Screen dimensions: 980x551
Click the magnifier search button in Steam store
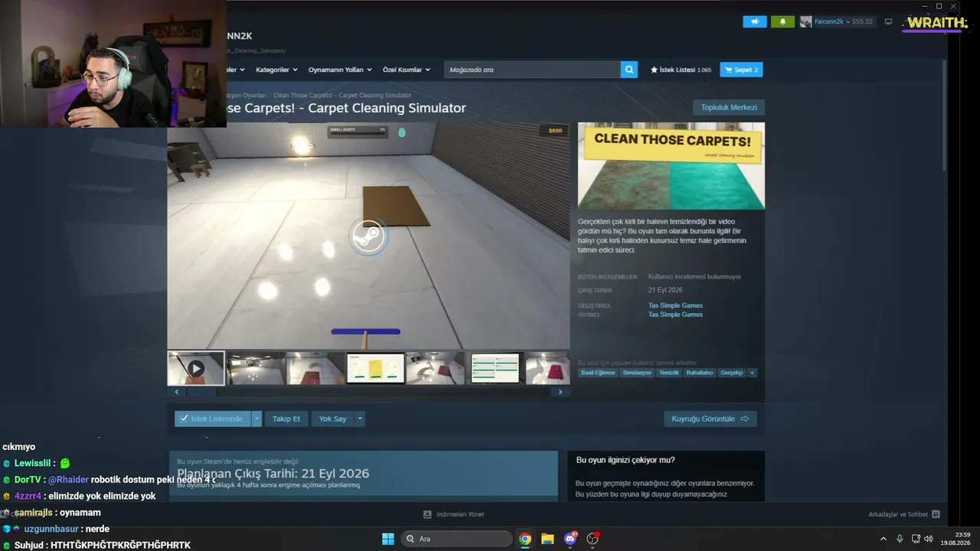[629, 70]
